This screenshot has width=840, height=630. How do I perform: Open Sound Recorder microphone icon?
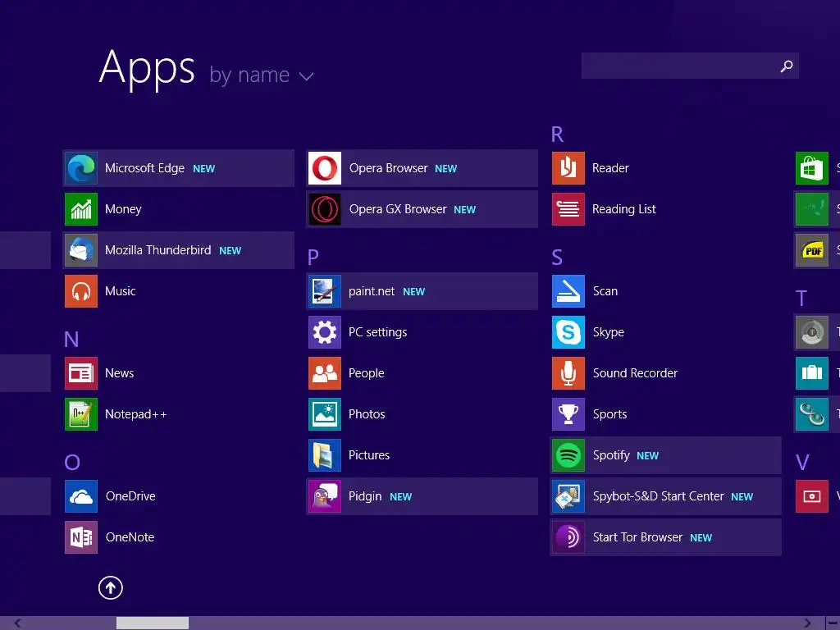[568, 373]
